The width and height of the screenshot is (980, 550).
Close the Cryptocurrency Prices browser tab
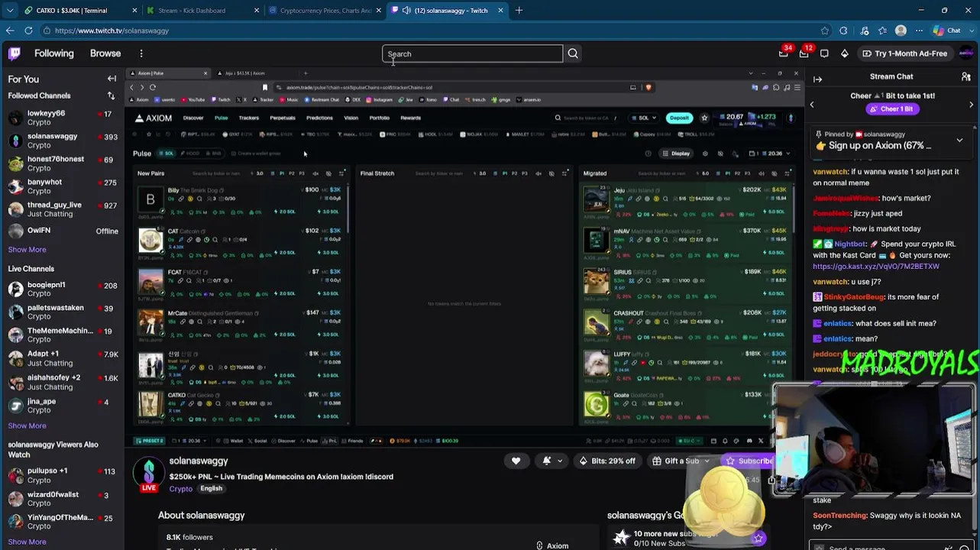tap(378, 11)
